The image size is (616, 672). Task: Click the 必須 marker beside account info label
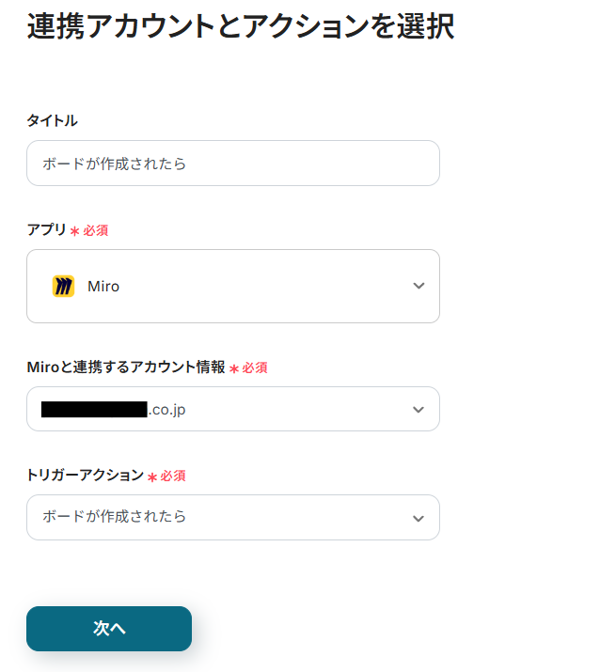tap(255, 368)
